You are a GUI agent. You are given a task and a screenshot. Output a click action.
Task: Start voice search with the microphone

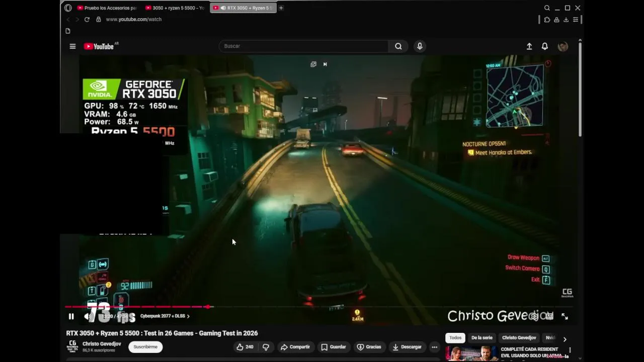tap(420, 46)
